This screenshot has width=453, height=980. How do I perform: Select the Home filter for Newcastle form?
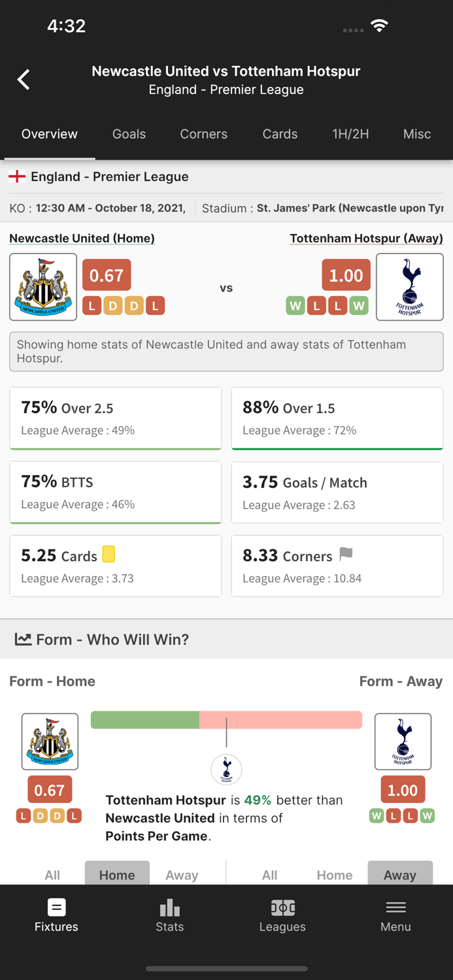(x=117, y=875)
